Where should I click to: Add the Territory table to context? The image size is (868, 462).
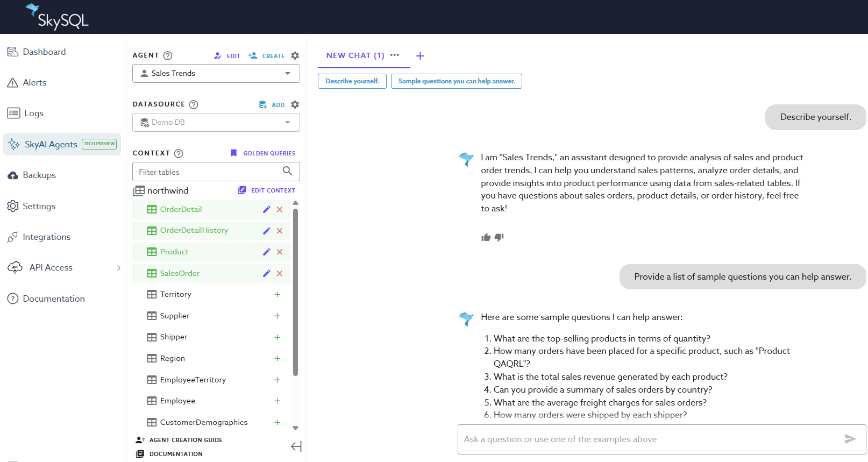pos(278,294)
